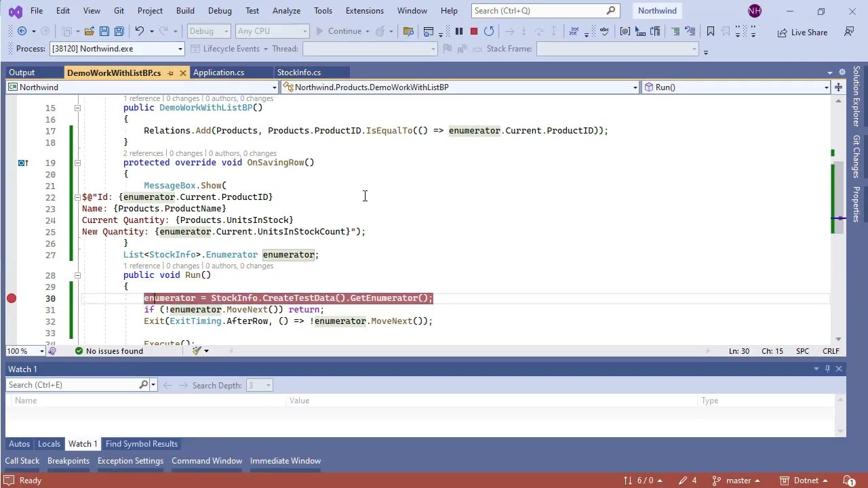Switch to the Application.cs tab
This screenshot has width=868, height=488.
pos(218,73)
